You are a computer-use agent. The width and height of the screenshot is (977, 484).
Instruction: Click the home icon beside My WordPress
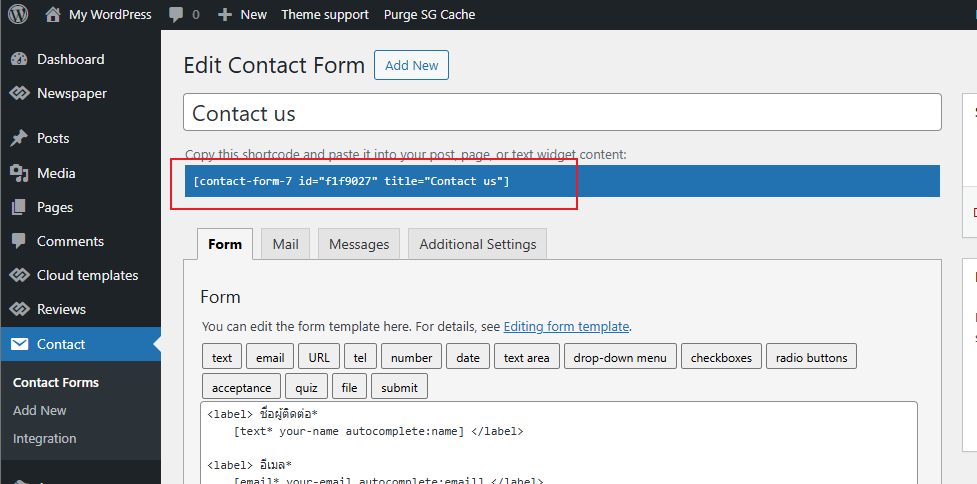pos(53,14)
